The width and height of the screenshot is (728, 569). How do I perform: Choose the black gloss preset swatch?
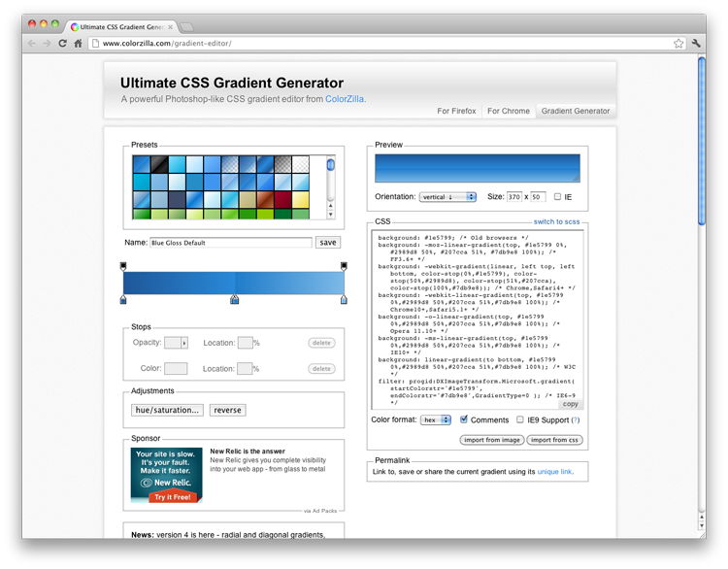pyautogui.click(x=159, y=164)
